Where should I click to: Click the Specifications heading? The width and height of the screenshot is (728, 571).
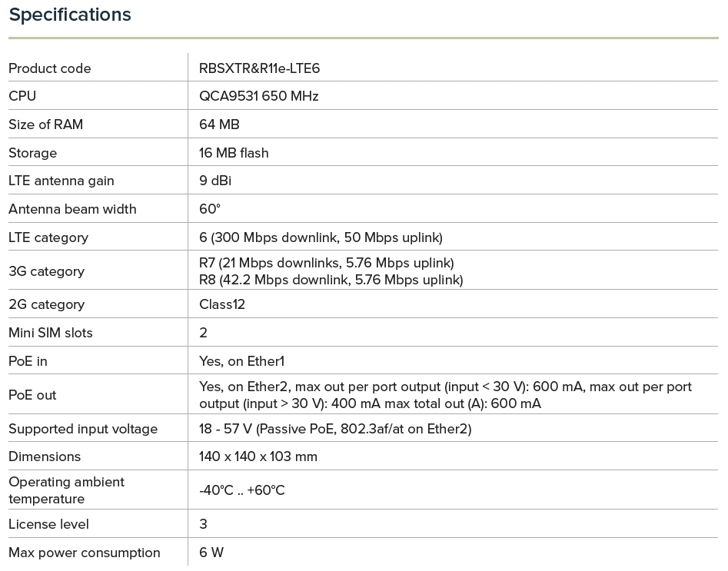click(70, 15)
